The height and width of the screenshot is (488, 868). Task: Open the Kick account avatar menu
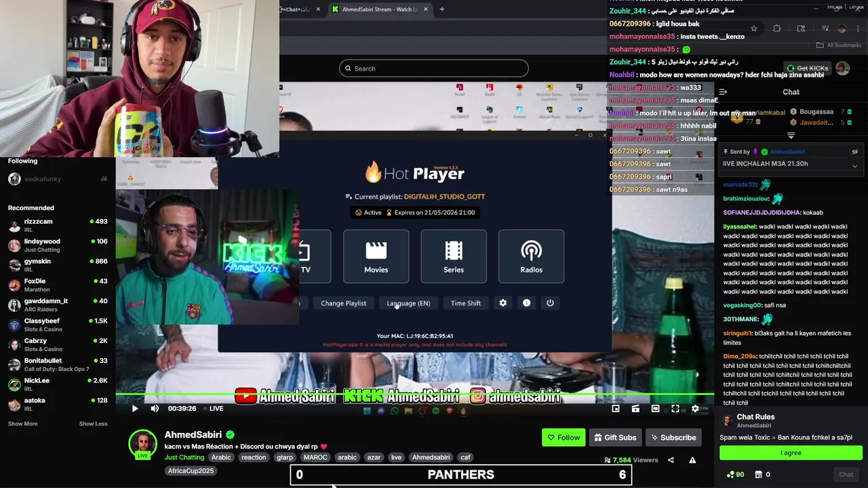coord(842,68)
